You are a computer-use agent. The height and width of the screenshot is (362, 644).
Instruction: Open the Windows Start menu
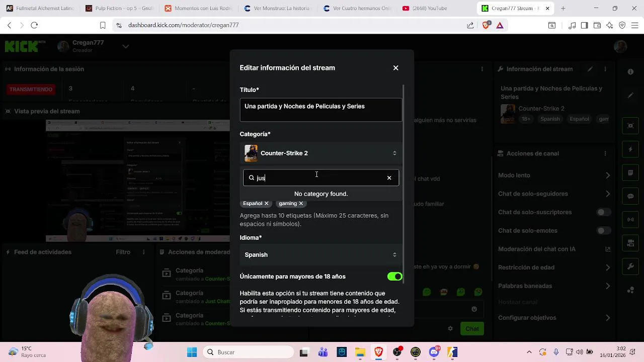(x=192, y=352)
